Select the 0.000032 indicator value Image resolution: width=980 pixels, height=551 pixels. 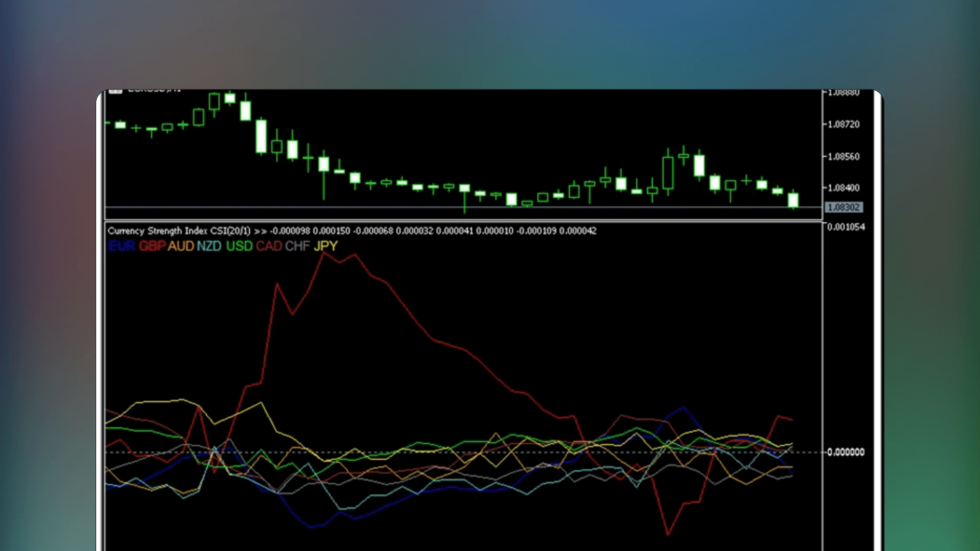click(x=414, y=231)
